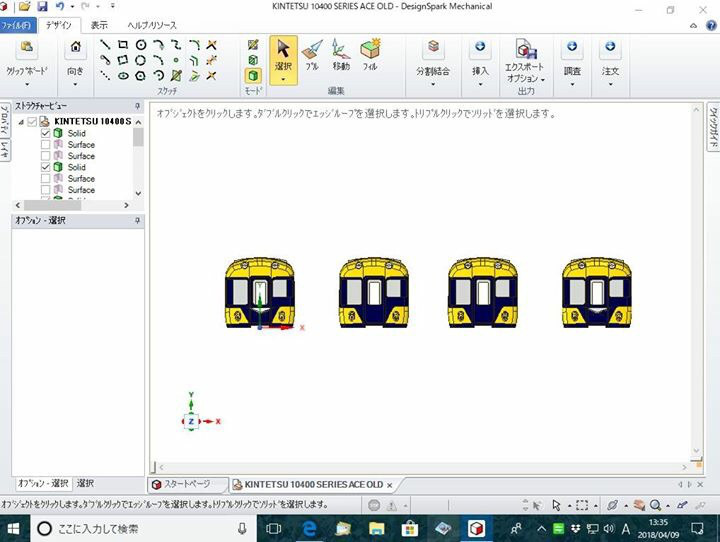Open the 注文 (Order) dropdown
The image size is (720, 542).
pos(610,85)
